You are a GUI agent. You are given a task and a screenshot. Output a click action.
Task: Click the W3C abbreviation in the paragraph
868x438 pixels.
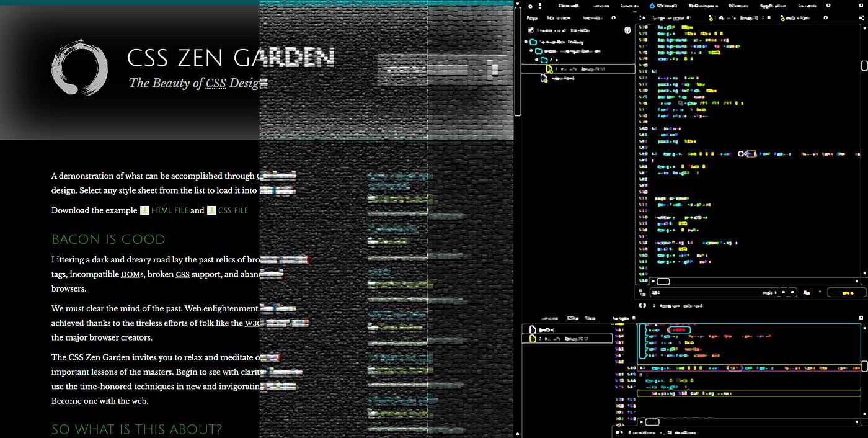click(252, 323)
